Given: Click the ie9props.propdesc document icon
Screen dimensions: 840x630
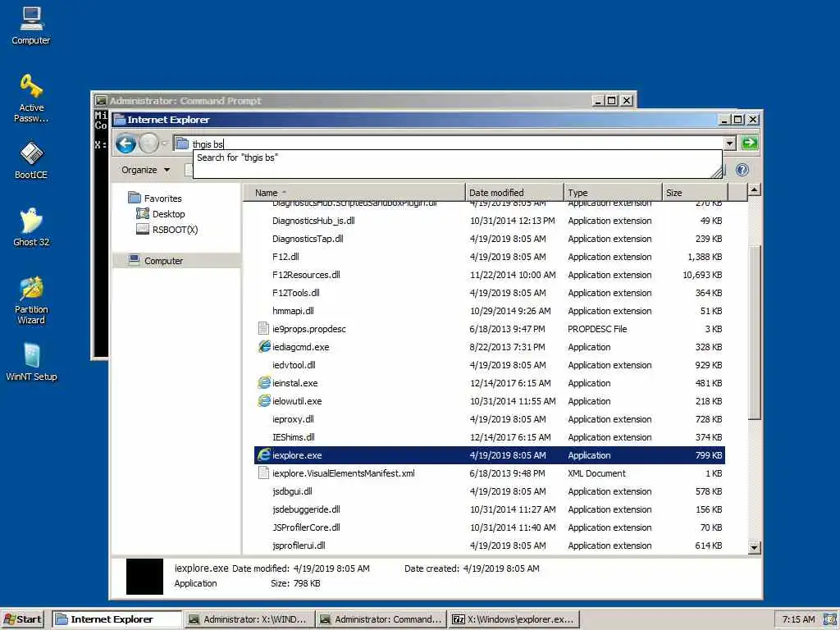Looking at the screenshot, I should click(x=263, y=328).
